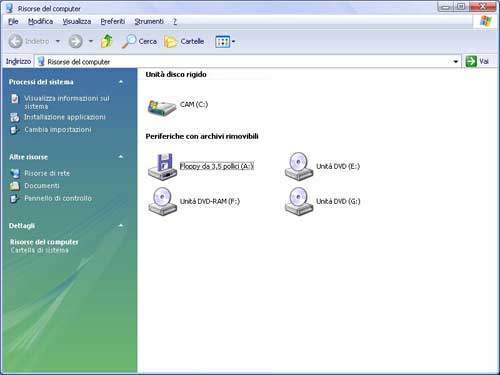This screenshot has height=375, width=500.
Task: Open the back history dropdown arrow
Action: coord(58,41)
